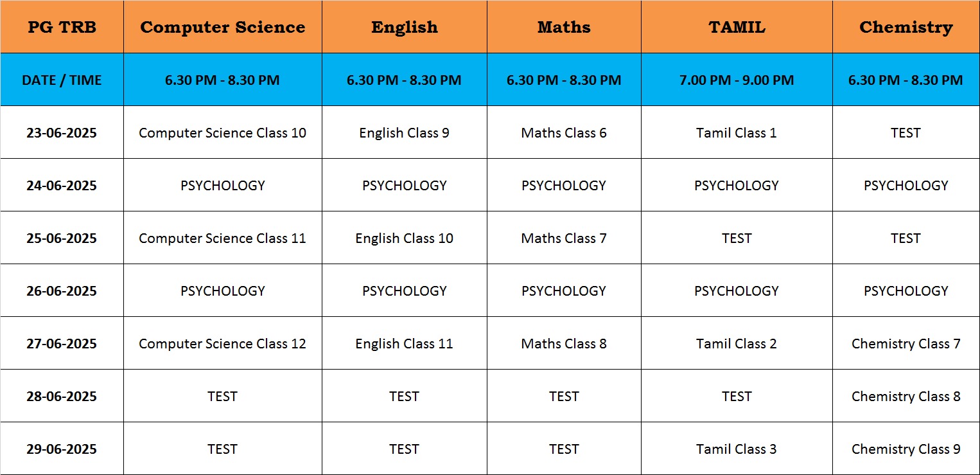Select the Computer Science column header
Image resolution: width=980 pixels, height=475 pixels.
(x=223, y=27)
